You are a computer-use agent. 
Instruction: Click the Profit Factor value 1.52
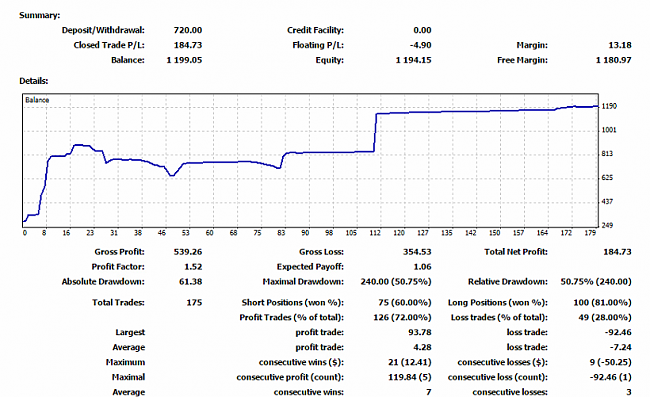(x=193, y=267)
